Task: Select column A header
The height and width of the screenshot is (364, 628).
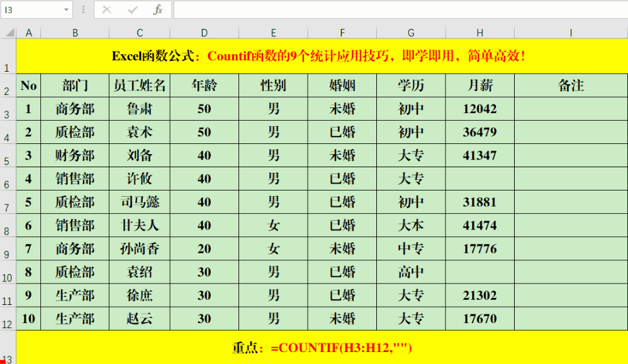Action: pos(28,31)
